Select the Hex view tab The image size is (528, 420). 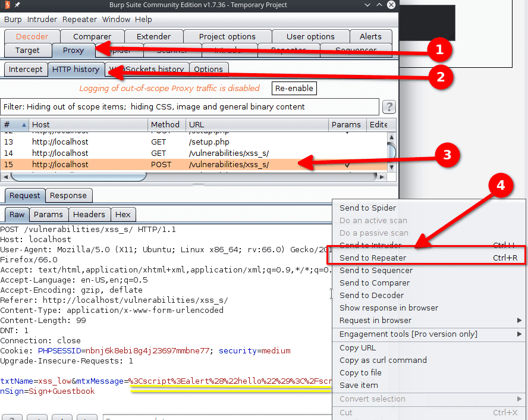pyautogui.click(x=123, y=215)
